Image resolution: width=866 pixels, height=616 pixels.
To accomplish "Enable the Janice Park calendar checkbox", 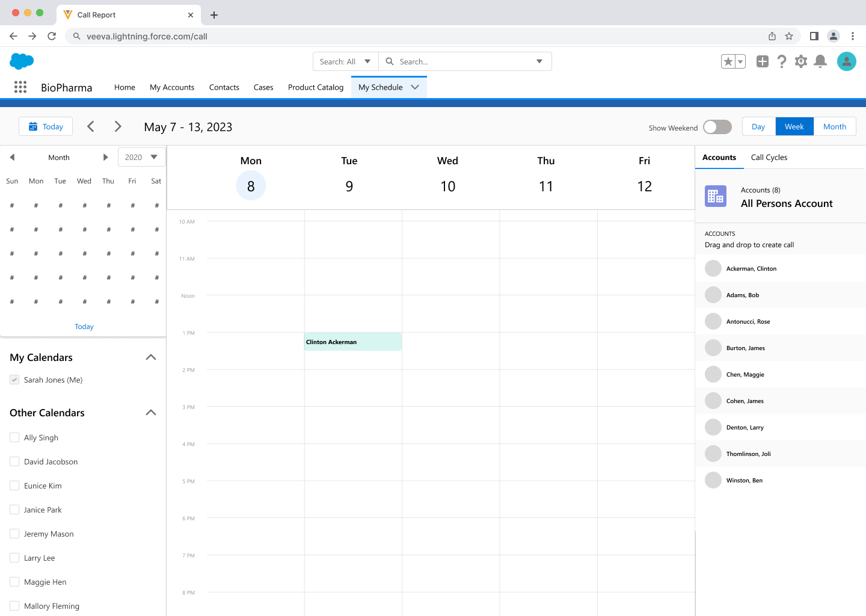I will (14, 510).
